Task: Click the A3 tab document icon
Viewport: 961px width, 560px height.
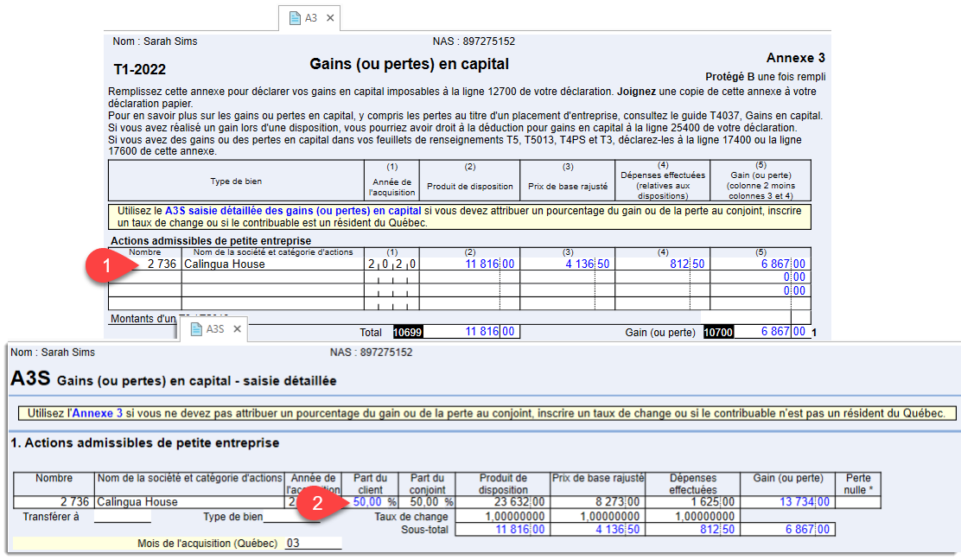Action: [x=295, y=18]
